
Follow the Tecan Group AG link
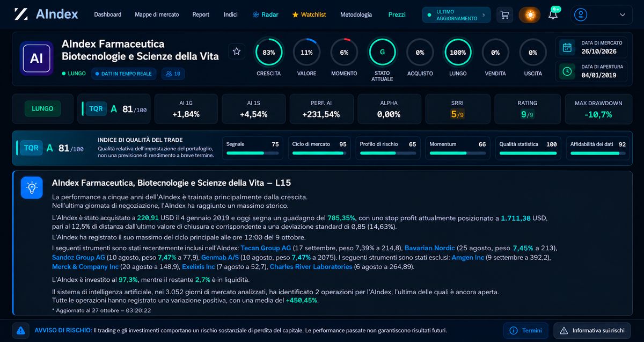pos(266,248)
